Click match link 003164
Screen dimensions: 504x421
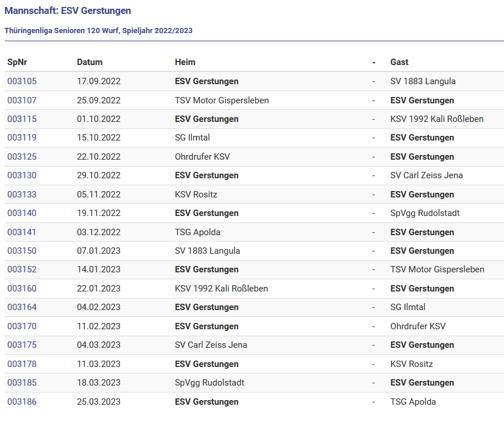[x=22, y=307]
